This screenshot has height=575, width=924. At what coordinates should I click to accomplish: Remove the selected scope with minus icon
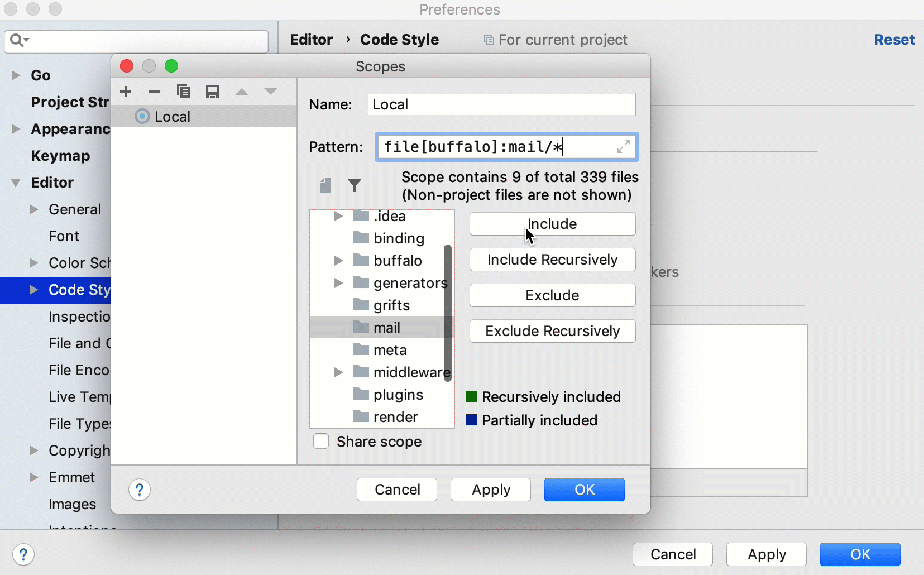point(155,92)
